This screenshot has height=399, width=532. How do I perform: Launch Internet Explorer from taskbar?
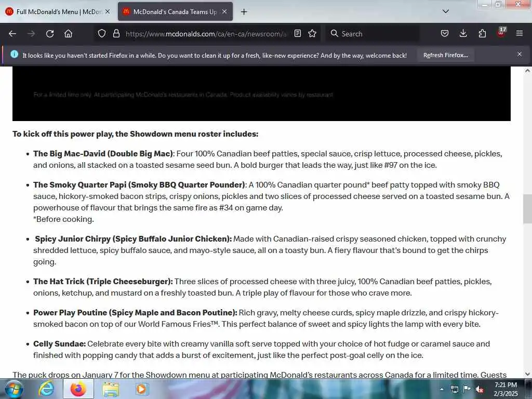point(46,389)
